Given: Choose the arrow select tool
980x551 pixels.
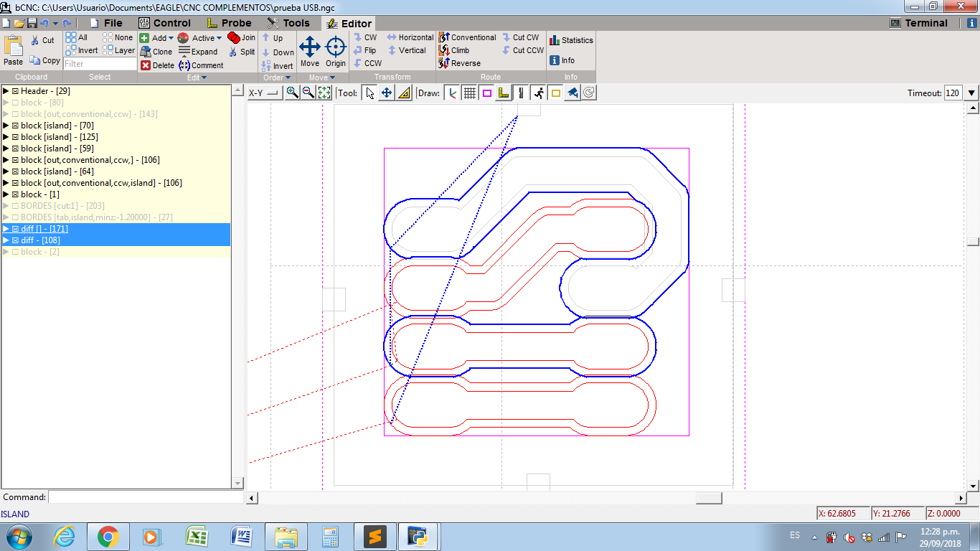Looking at the screenshot, I should pyautogui.click(x=369, y=93).
